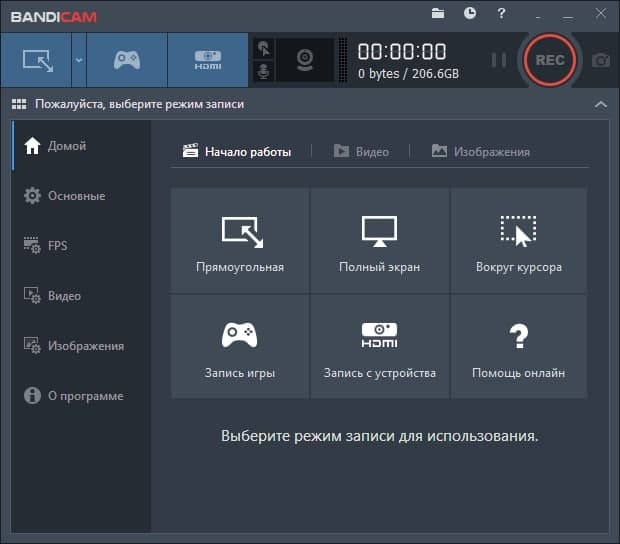Open Помощь онлайн tile
This screenshot has height=544, width=620.
click(519, 346)
